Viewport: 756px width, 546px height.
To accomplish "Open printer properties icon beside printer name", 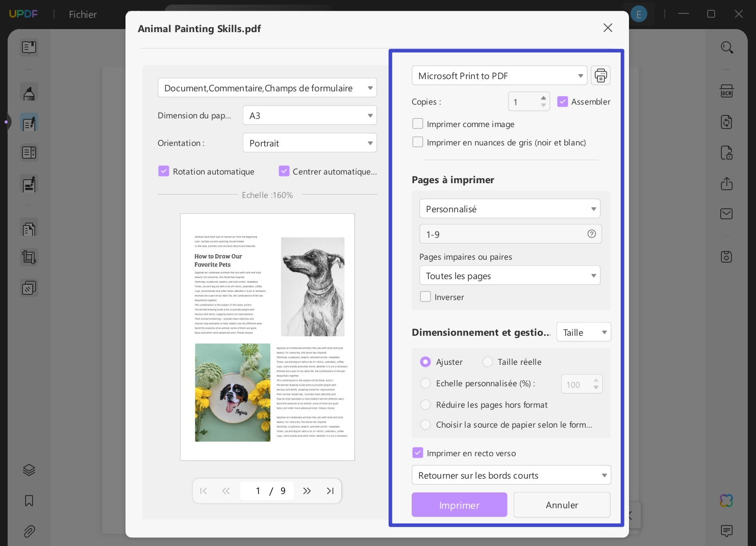I will 600,76.
